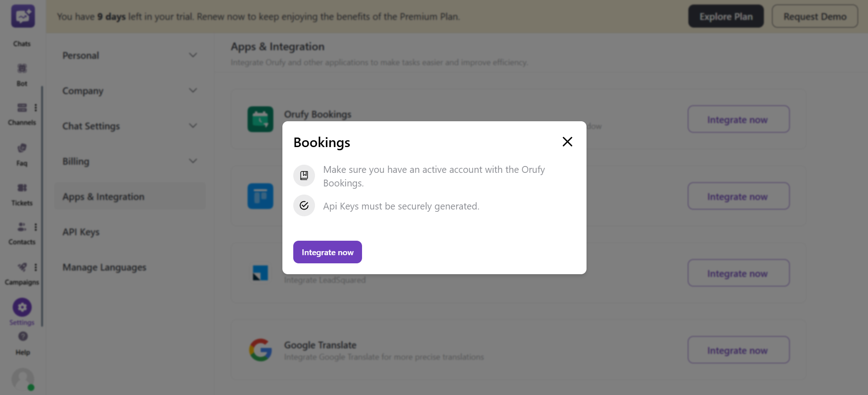
Task: Open Manage Languages settings
Action: pos(104,267)
